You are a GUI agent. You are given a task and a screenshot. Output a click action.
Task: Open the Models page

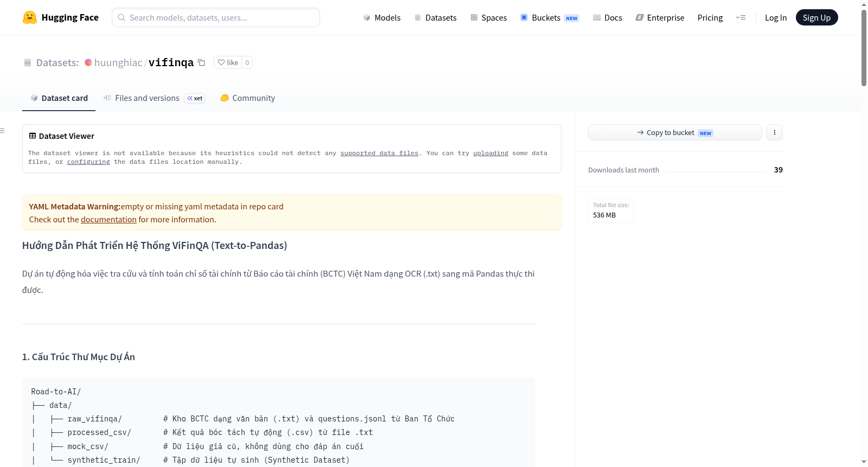coord(382,17)
